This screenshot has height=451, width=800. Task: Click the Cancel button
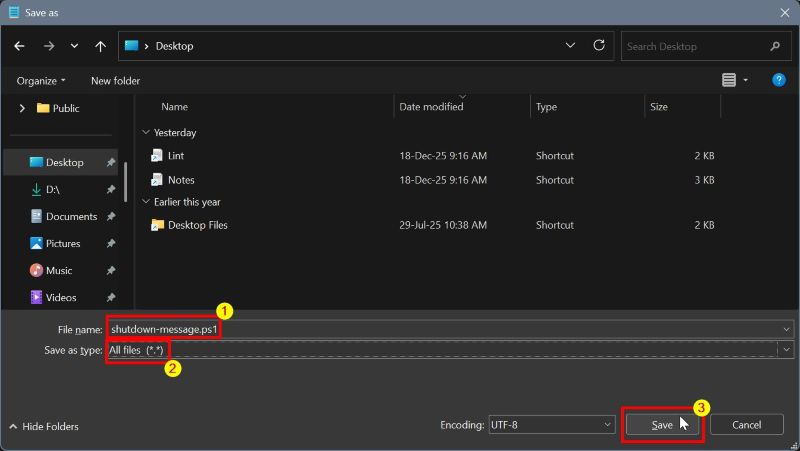(x=746, y=424)
